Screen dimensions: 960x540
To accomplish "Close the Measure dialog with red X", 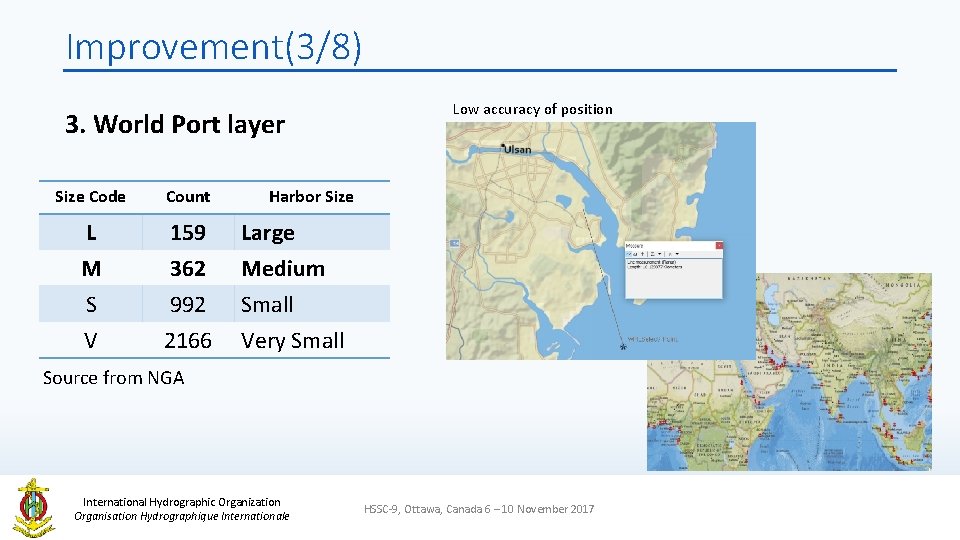I will tap(719, 246).
